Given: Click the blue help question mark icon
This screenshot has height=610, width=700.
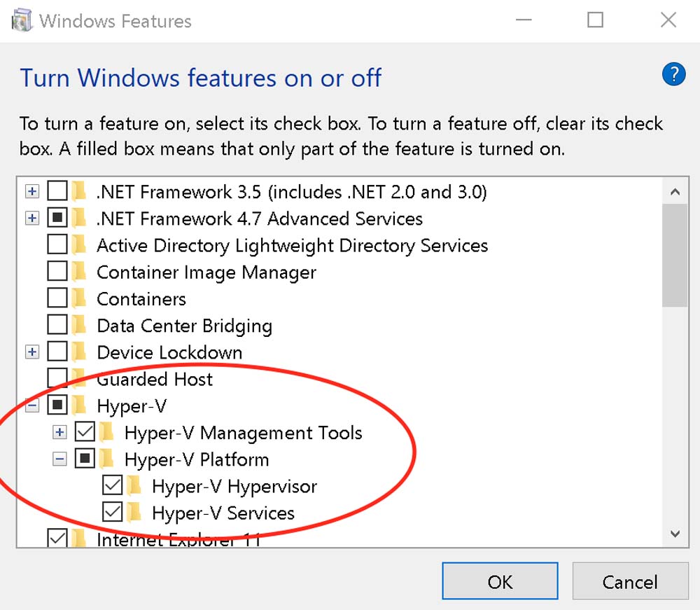Looking at the screenshot, I should pyautogui.click(x=673, y=74).
